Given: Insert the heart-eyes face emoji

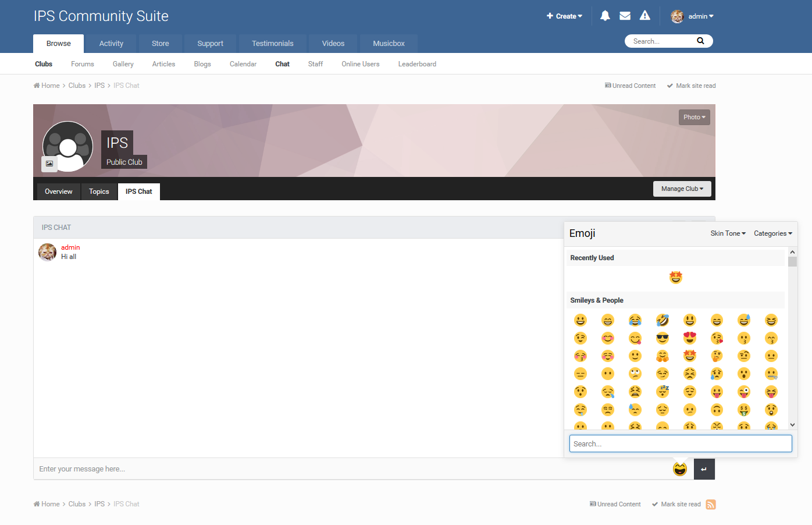Looking at the screenshot, I should 690,338.
